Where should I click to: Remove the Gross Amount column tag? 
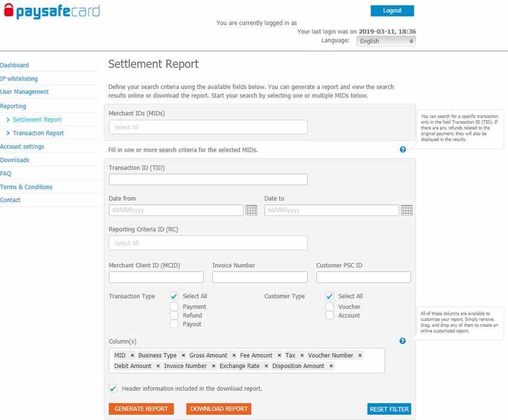coord(234,355)
